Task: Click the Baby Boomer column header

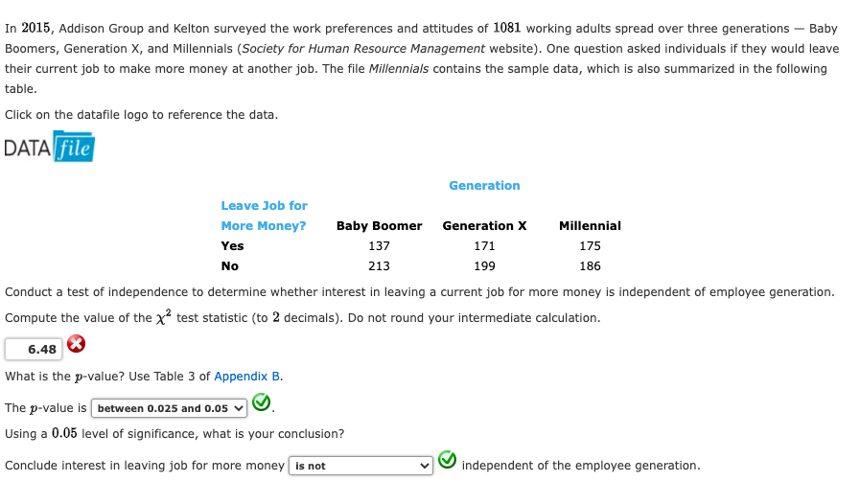Action: pyautogui.click(x=379, y=226)
